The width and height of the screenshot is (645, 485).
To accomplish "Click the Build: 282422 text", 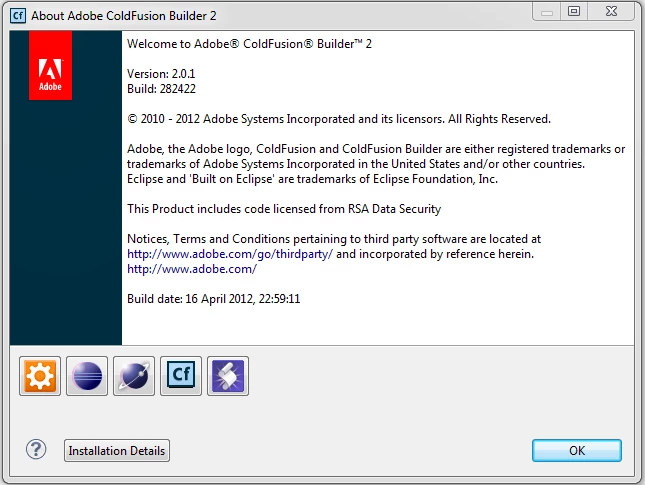I will tap(161, 89).
